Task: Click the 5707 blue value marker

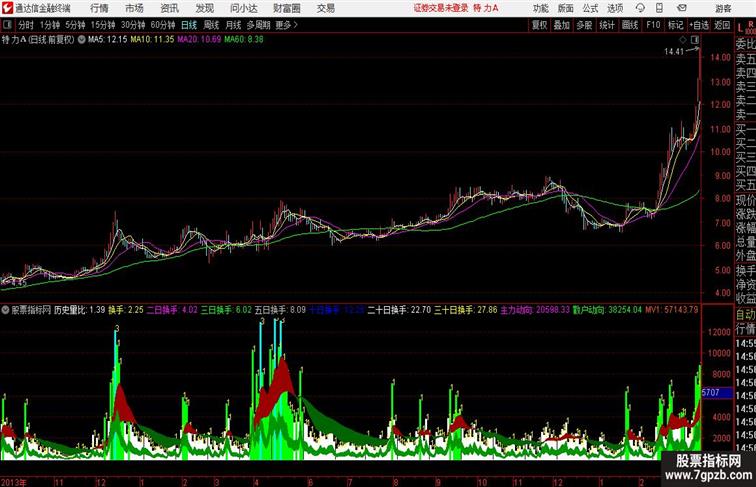Action: [717, 392]
